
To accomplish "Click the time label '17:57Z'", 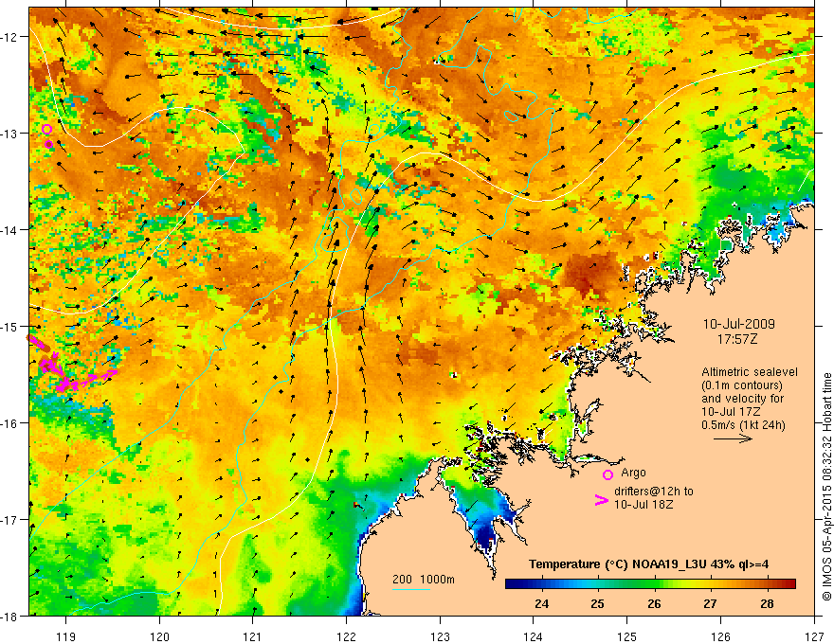I will [737, 339].
